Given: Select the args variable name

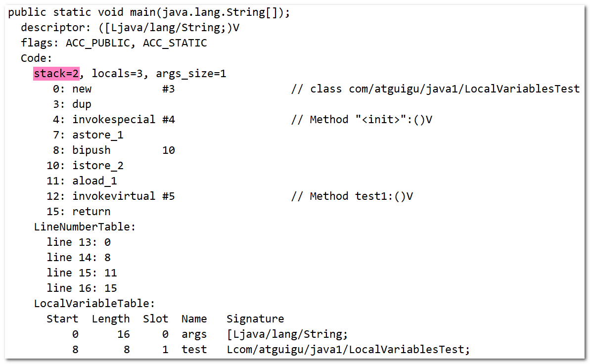Looking at the screenshot, I should tap(194, 335).
